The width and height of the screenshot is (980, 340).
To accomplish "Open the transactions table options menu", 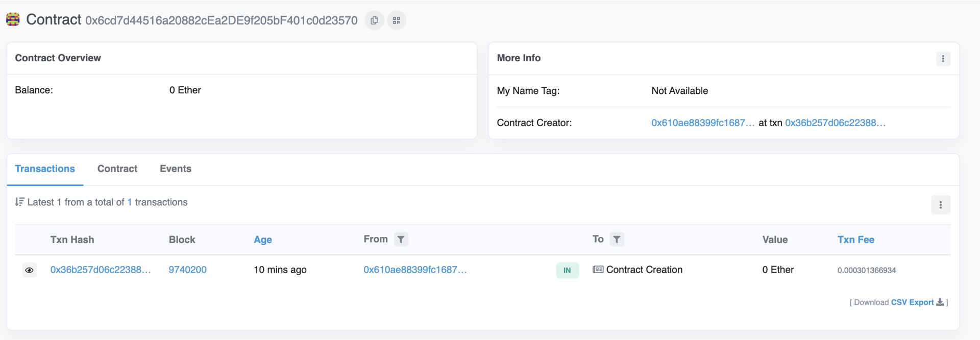I will (940, 205).
